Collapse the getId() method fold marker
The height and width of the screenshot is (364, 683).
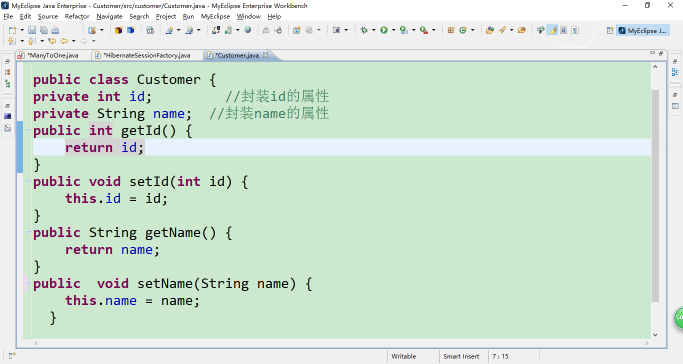[x=29, y=130]
